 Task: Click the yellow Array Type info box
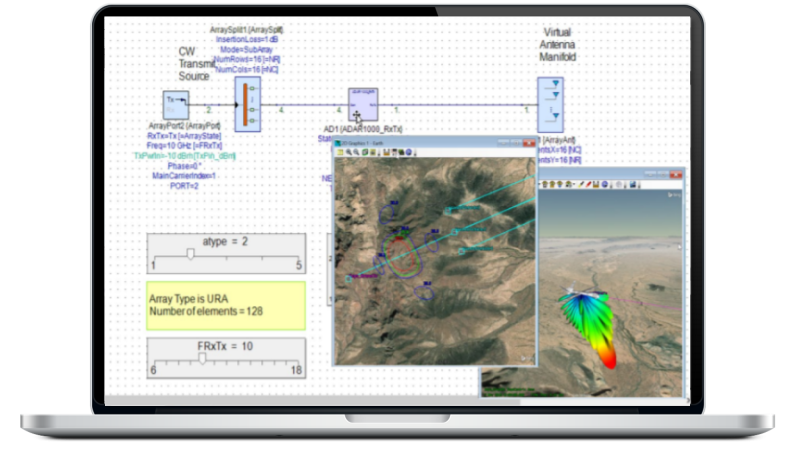point(225,306)
